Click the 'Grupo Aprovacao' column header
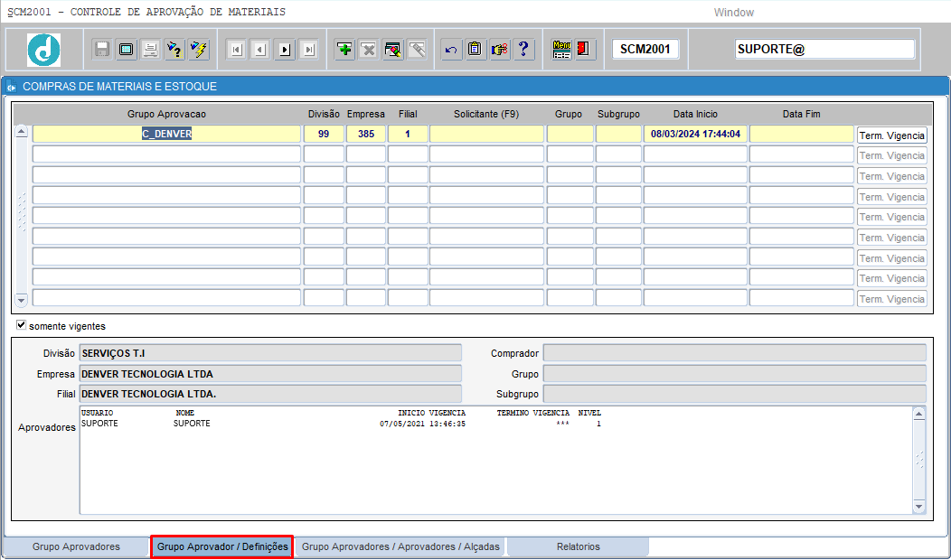This screenshot has width=951, height=560. (x=167, y=114)
